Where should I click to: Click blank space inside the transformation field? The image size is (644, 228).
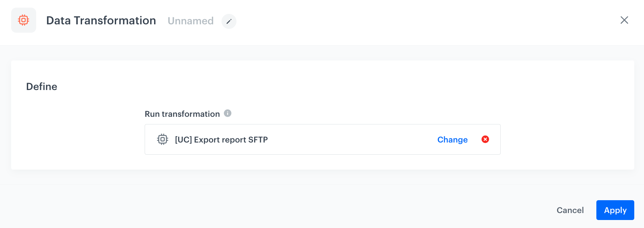[x=348, y=140]
